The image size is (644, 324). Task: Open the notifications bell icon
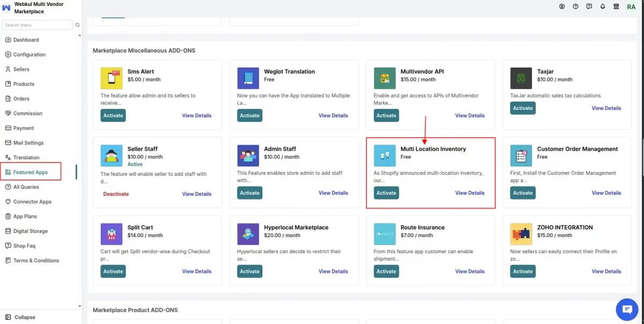point(603,6)
